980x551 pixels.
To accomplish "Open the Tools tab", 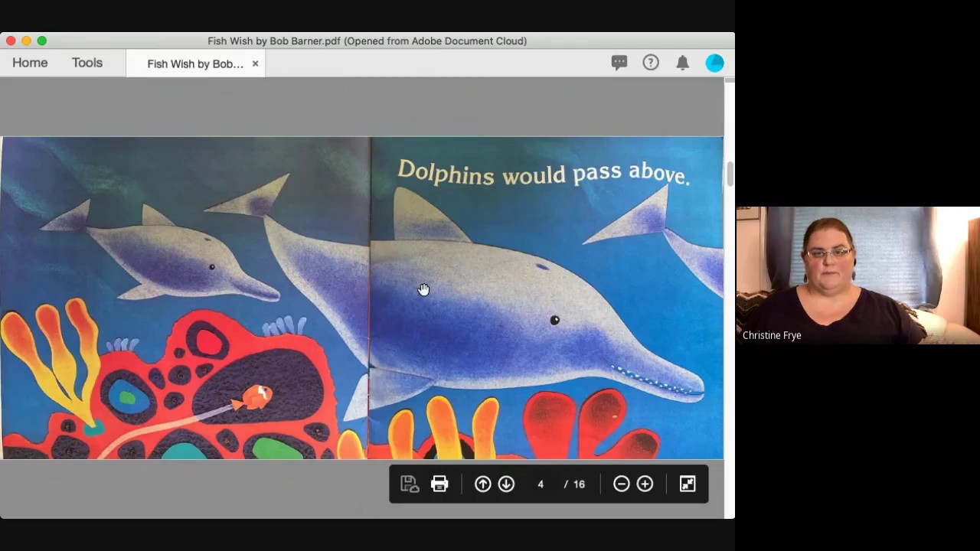I will click(x=87, y=63).
